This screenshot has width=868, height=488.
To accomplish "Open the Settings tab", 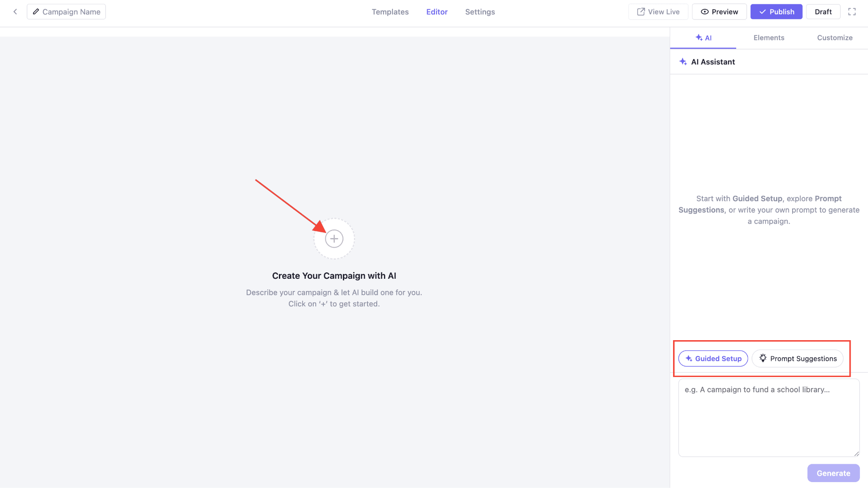I will 480,12.
